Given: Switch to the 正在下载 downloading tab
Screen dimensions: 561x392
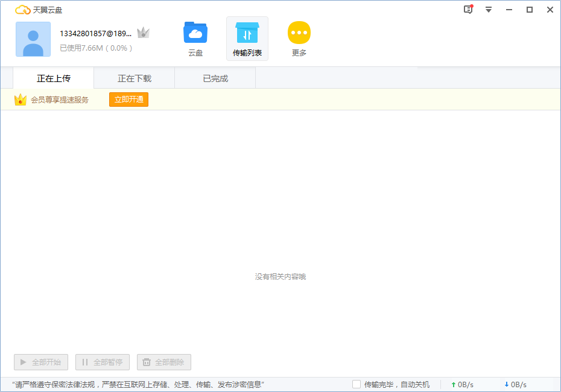Looking at the screenshot, I should 134,78.
